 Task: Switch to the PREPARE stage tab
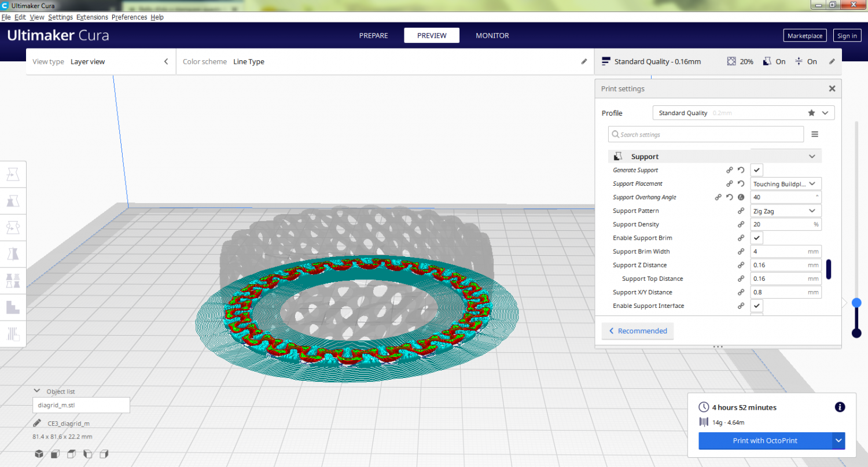(x=373, y=35)
